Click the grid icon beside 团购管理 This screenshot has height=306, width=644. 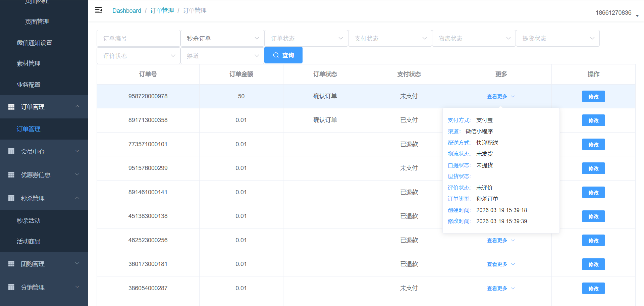point(11,264)
